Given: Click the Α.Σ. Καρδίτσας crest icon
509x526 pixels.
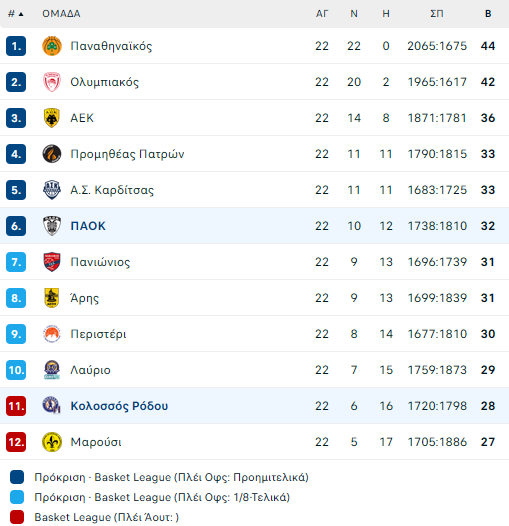Looking at the screenshot, I should coord(52,190).
